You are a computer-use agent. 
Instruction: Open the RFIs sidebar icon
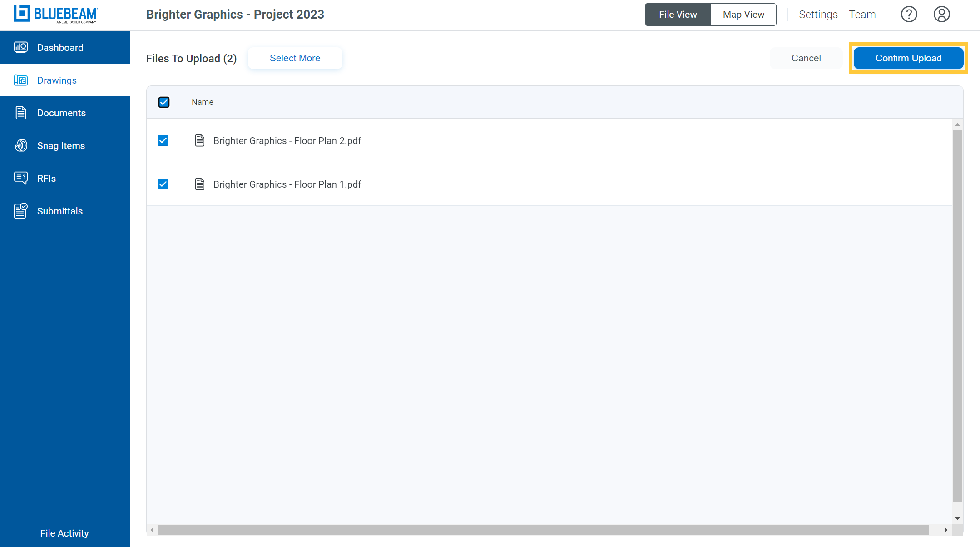(x=21, y=178)
